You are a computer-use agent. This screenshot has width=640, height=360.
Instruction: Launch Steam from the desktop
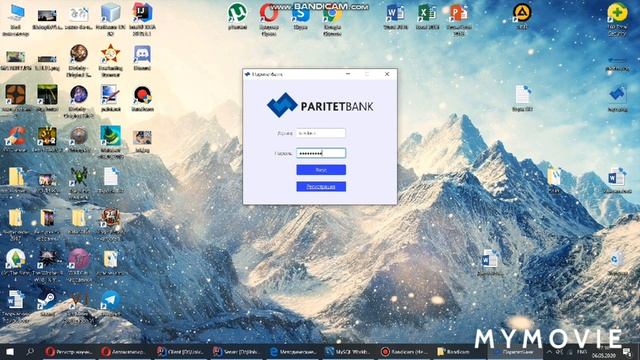point(47,304)
